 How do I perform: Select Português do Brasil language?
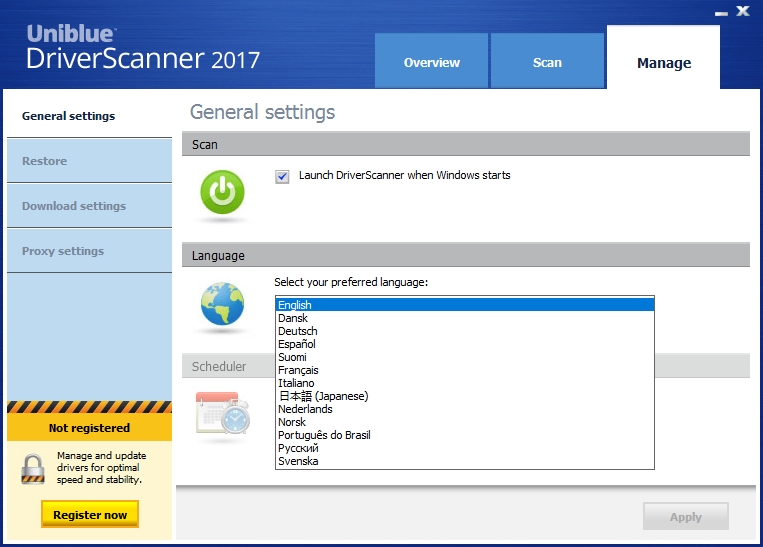coord(465,435)
